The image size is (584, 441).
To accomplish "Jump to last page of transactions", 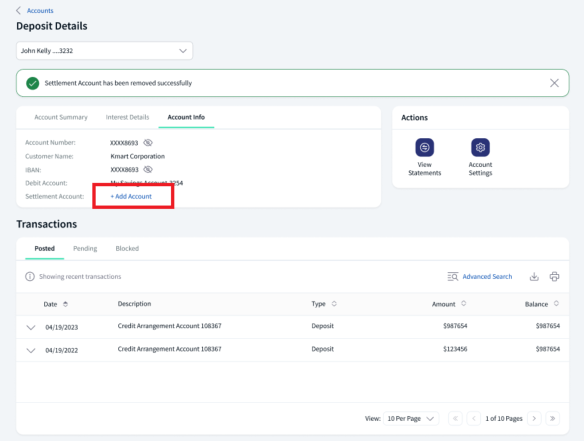I will pos(552,418).
